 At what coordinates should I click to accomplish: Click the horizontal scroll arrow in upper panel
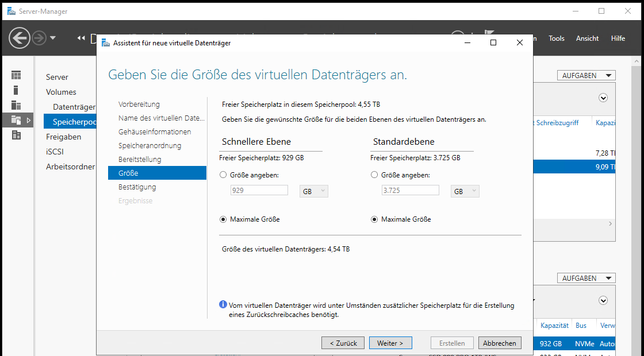point(610,223)
